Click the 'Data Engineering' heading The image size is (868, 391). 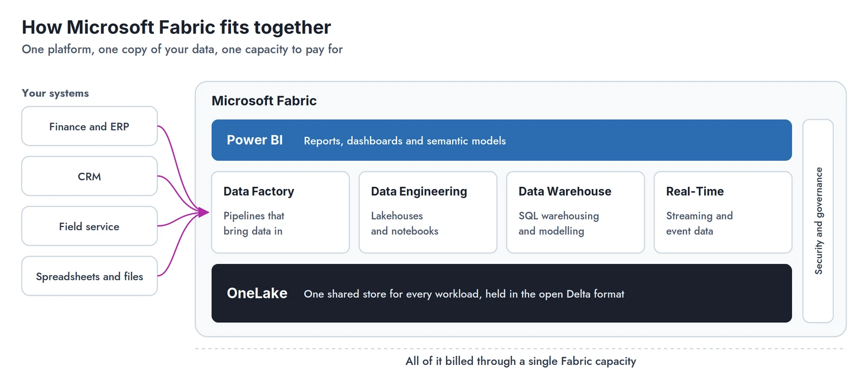click(419, 191)
